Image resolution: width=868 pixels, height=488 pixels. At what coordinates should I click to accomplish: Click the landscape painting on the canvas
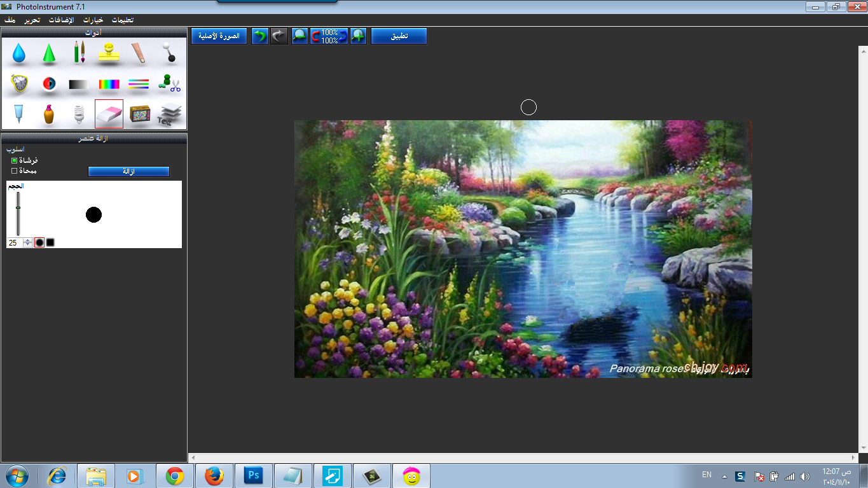click(523, 249)
